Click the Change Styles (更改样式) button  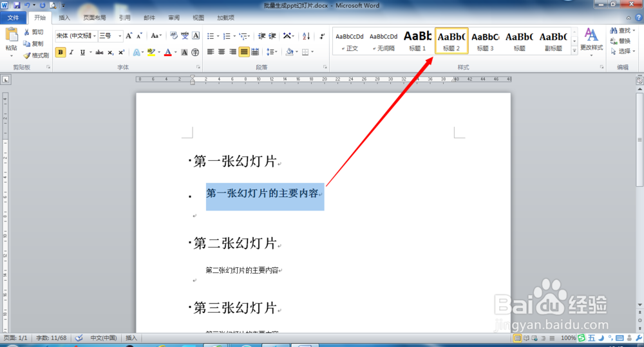(591, 41)
